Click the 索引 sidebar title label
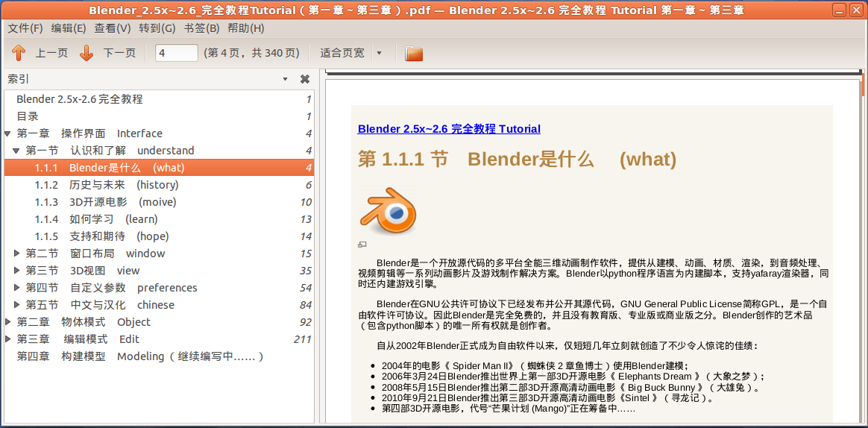Viewport: 868px width, 428px height. click(x=18, y=79)
